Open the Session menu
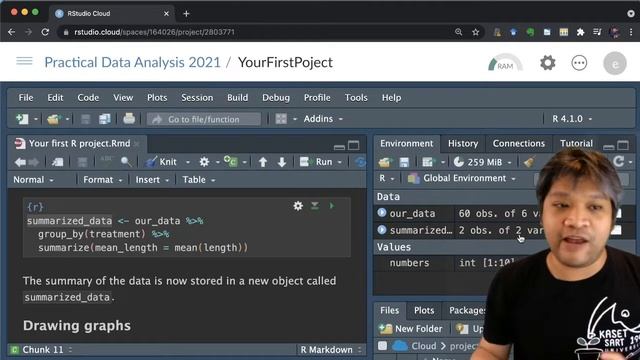The height and width of the screenshot is (360, 640). (197, 98)
